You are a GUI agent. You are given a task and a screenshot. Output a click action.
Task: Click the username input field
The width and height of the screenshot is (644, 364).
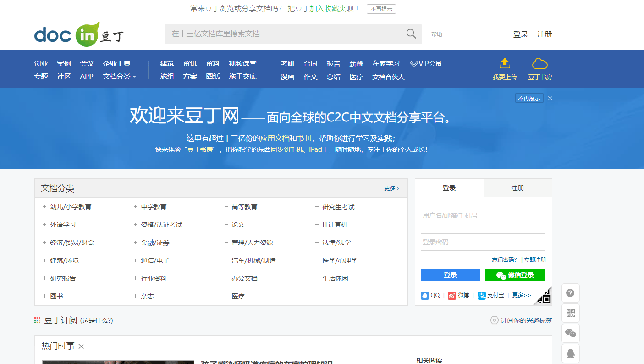click(x=483, y=215)
